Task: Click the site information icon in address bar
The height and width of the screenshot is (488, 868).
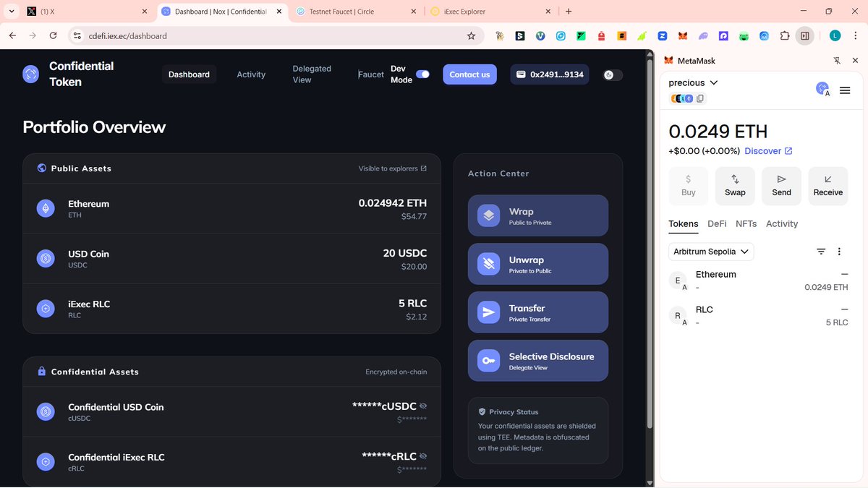Action: pos(78,35)
